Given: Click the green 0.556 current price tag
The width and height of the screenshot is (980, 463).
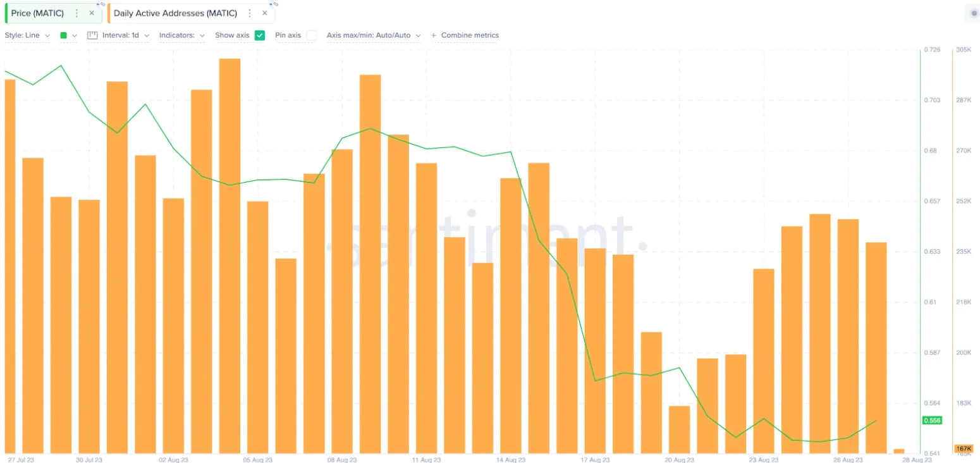Looking at the screenshot, I should click(x=932, y=420).
